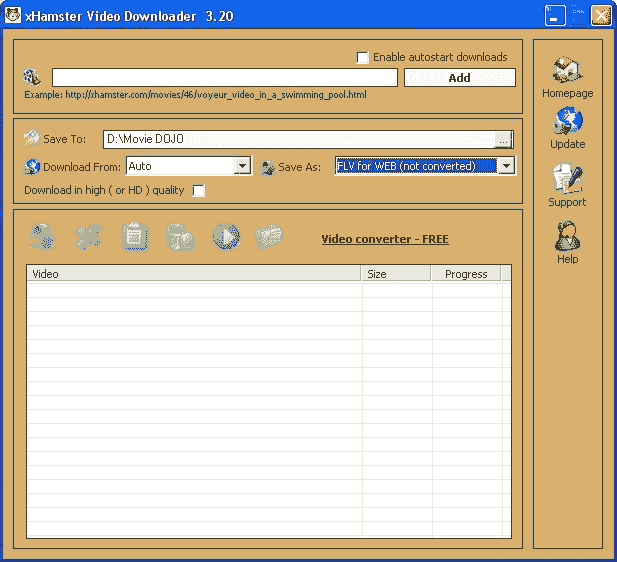Sort by the Video column header
This screenshot has height=562, width=617.
coord(194,274)
